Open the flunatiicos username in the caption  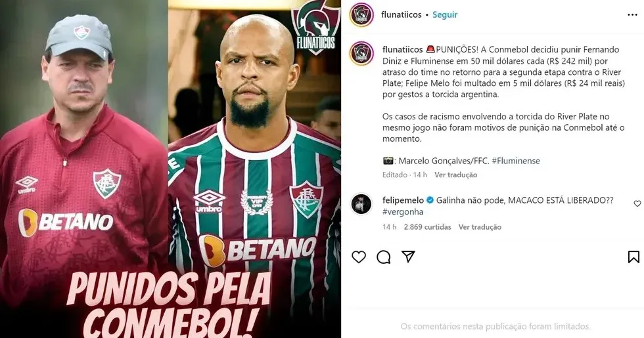[x=402, y=50]
